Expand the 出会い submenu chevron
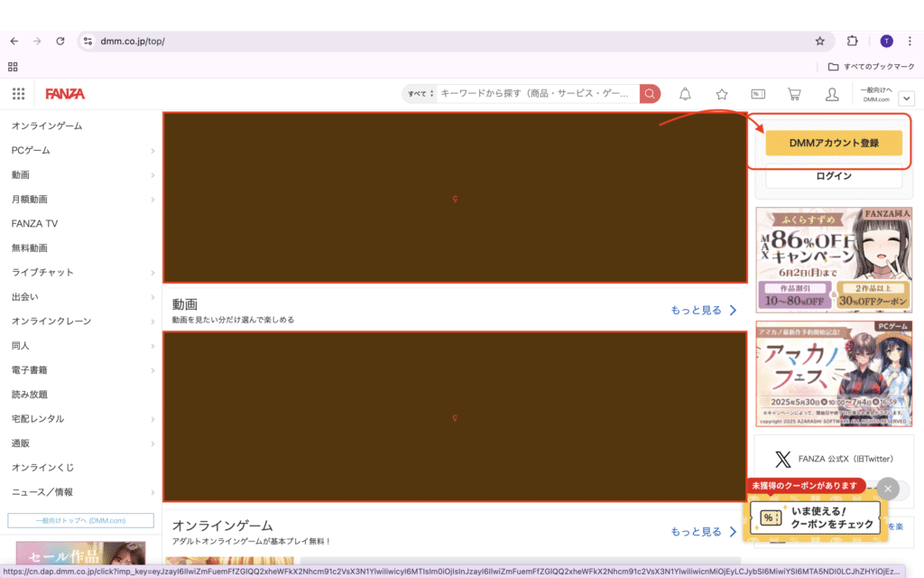924x578 pixels. 152,297
